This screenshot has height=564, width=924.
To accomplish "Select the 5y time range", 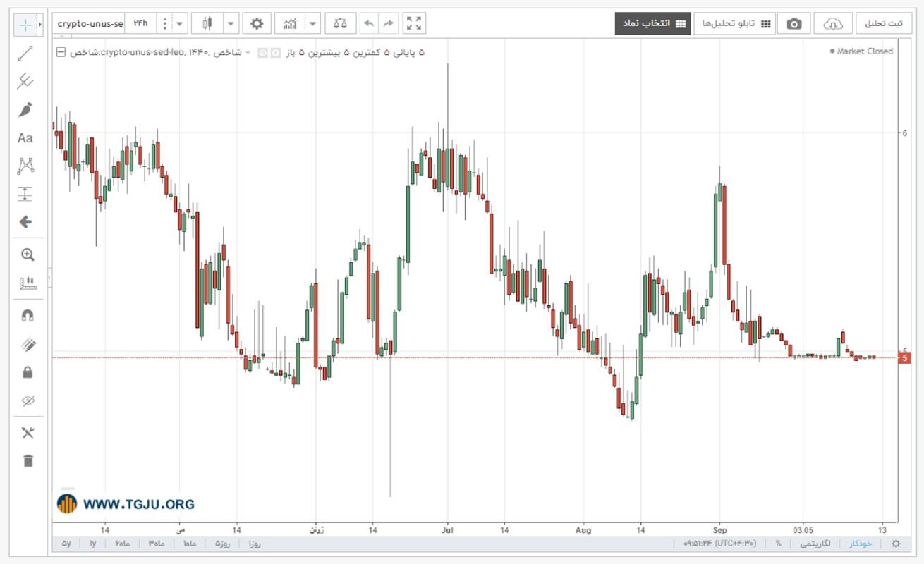I will (x=67, y=544).
